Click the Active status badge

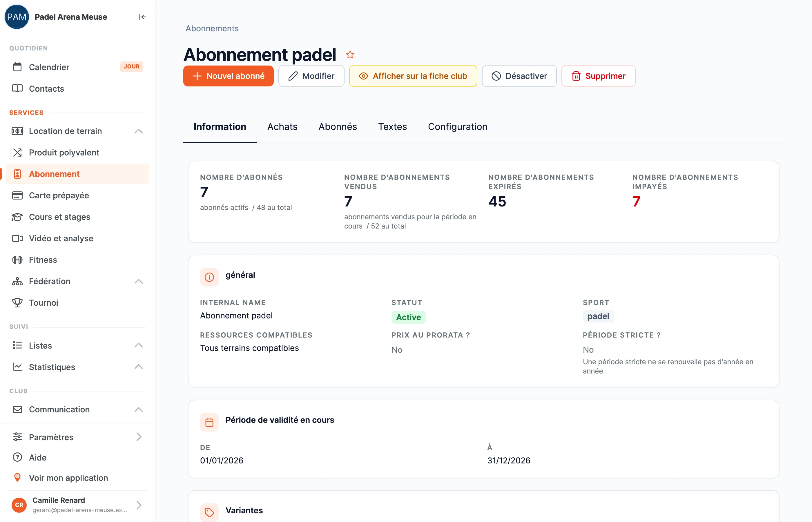(x=408, y=317)
